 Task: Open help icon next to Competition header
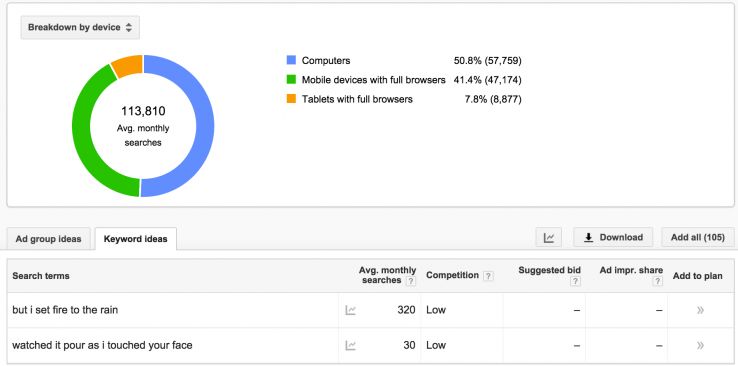coord(489,276)
